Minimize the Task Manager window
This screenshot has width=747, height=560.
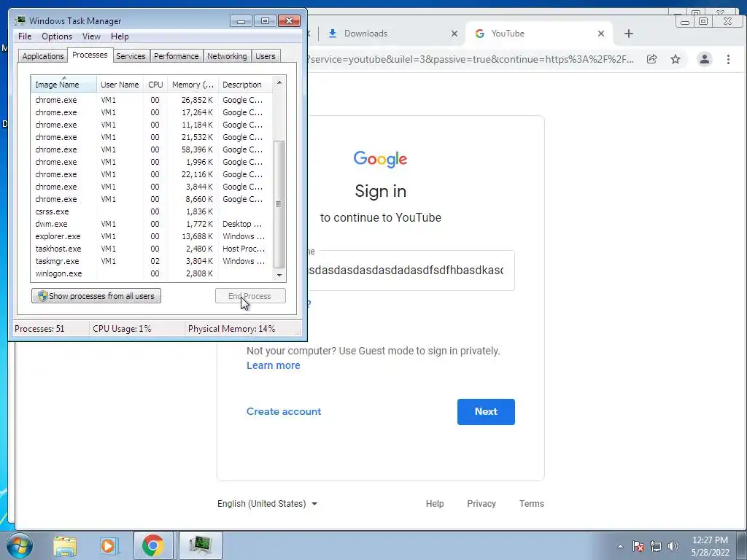point(241,21)
